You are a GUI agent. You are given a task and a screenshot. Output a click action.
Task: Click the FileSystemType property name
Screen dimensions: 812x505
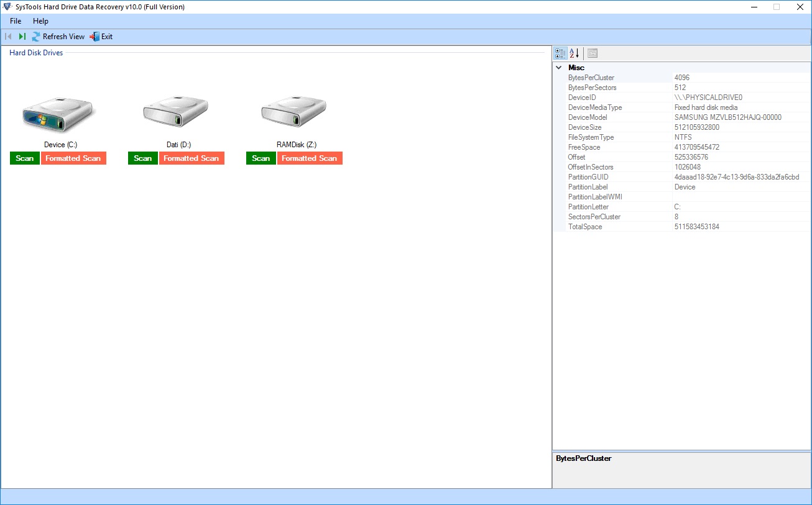coord(591,137)
